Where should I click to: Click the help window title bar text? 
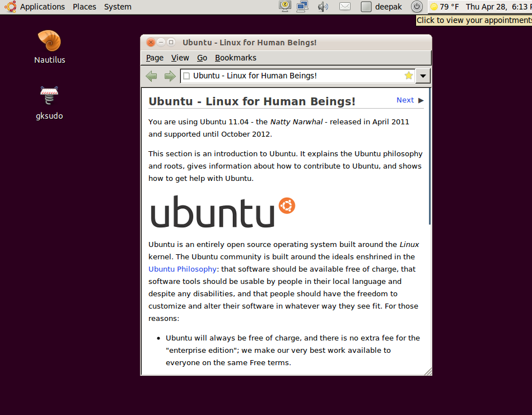click(x=249, y=43)
